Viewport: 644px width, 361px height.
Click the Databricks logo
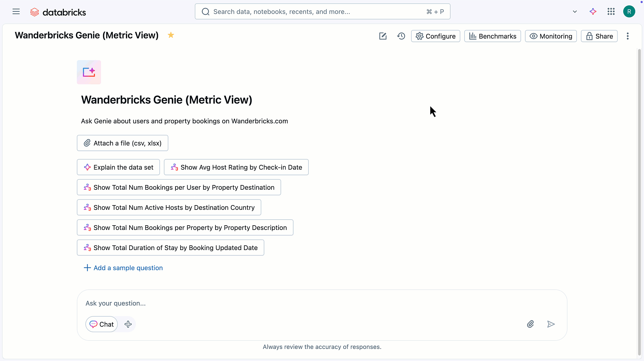(58, 12)
